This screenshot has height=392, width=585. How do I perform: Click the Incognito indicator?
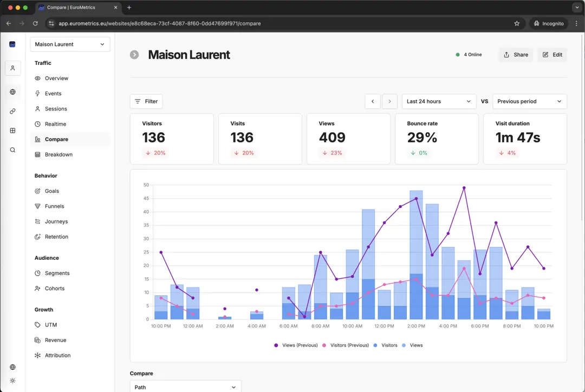(548, 23)
